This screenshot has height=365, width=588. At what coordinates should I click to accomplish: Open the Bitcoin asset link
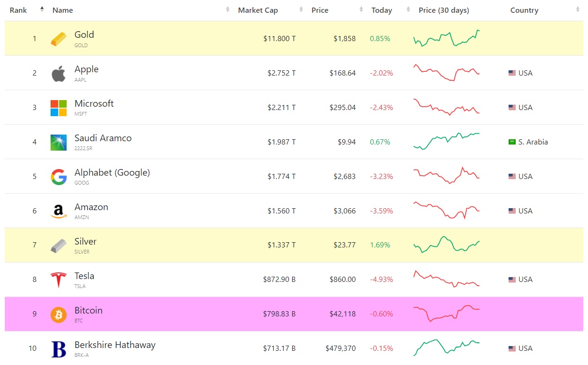pos(88,310)
